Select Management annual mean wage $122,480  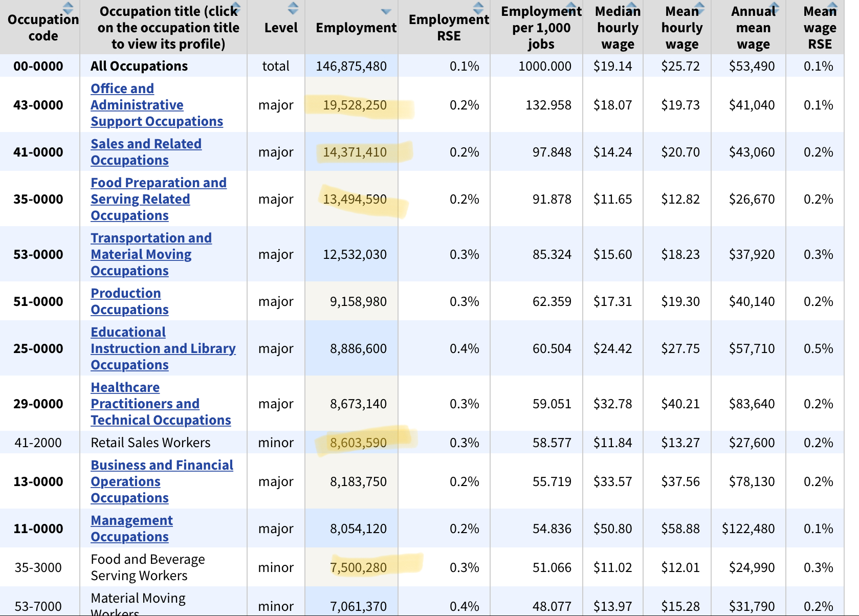748,529
